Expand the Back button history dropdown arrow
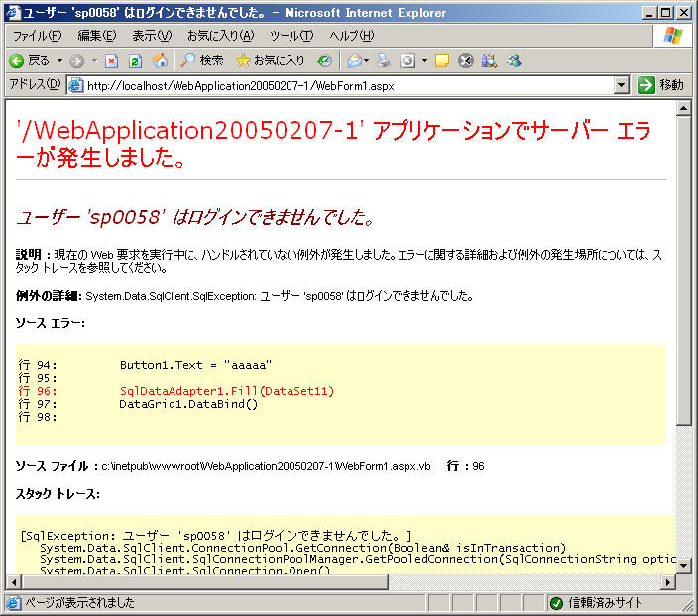This screenshot has height=616, width=698. coord(58,61)
